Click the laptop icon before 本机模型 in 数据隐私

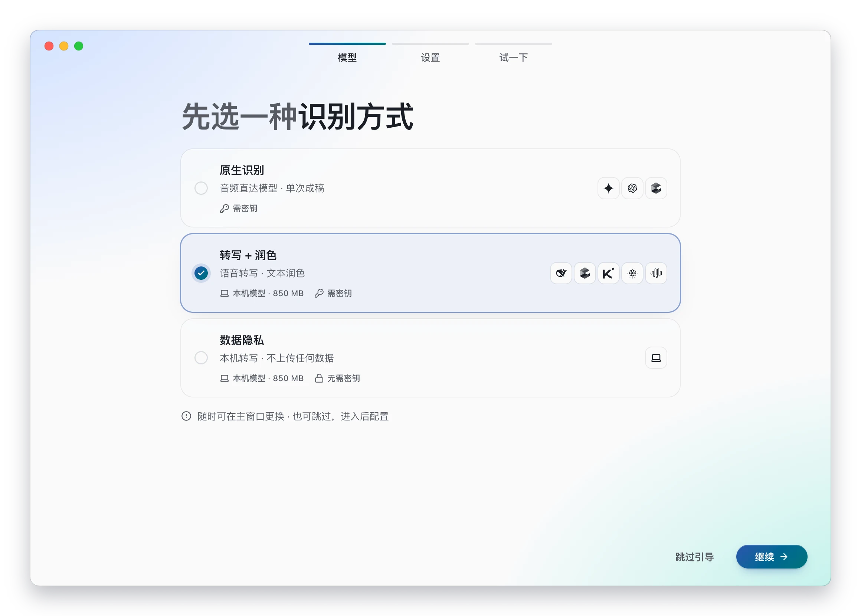click(224, 379)
